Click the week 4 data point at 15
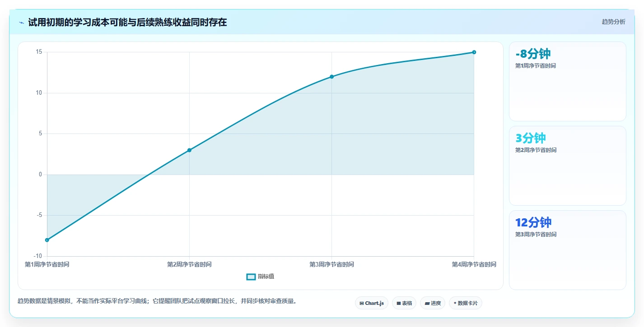 point(474,52)
